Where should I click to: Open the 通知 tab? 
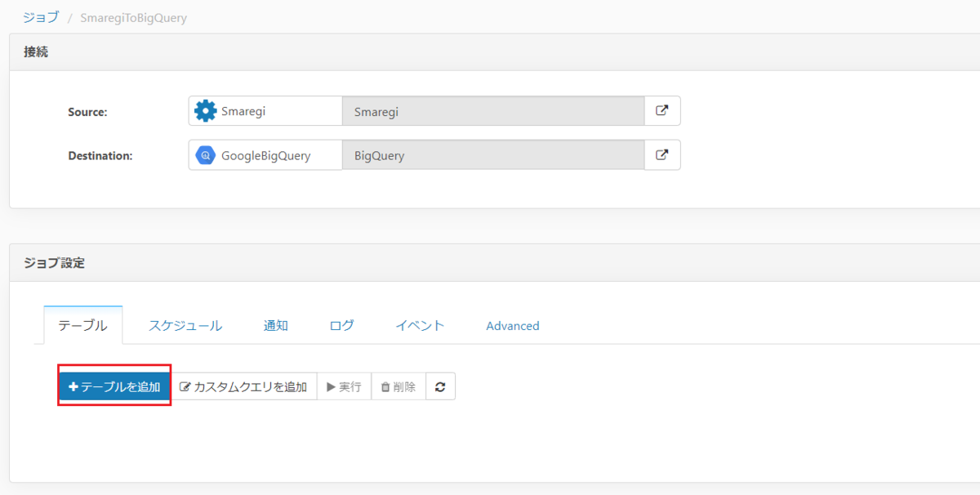coord(276,325)
